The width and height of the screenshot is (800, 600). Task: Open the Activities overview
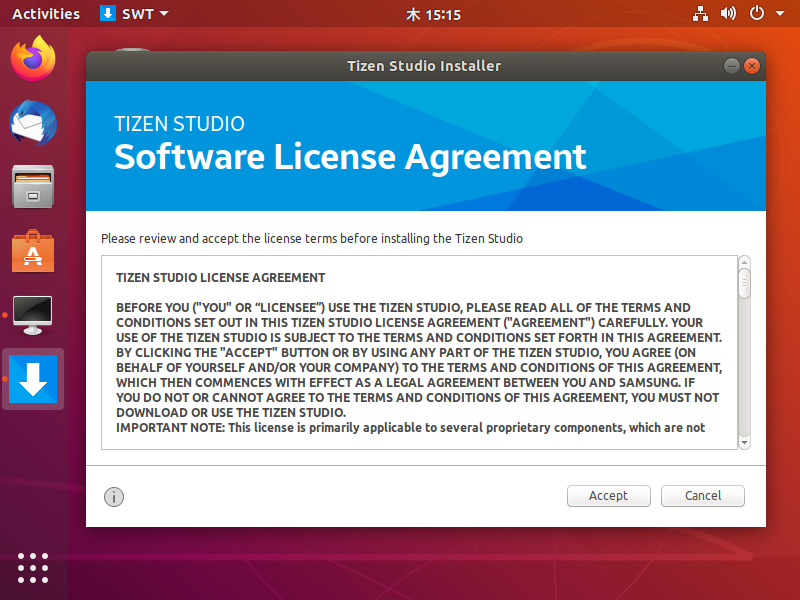click(x=45, y=13)
